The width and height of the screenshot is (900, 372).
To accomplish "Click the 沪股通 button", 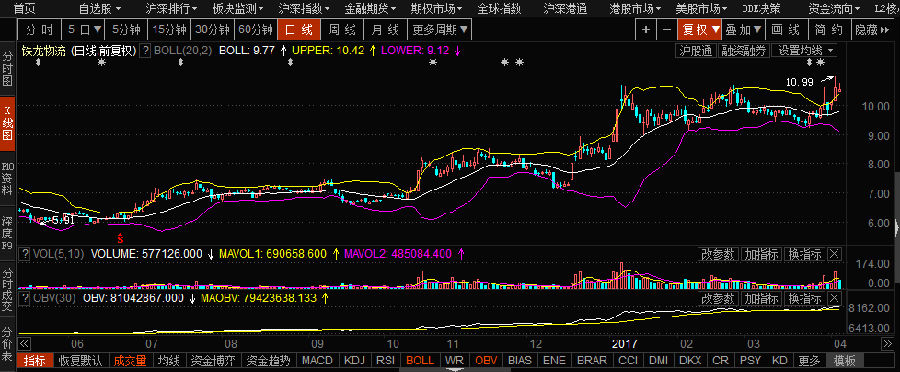I will pos(696,51).
